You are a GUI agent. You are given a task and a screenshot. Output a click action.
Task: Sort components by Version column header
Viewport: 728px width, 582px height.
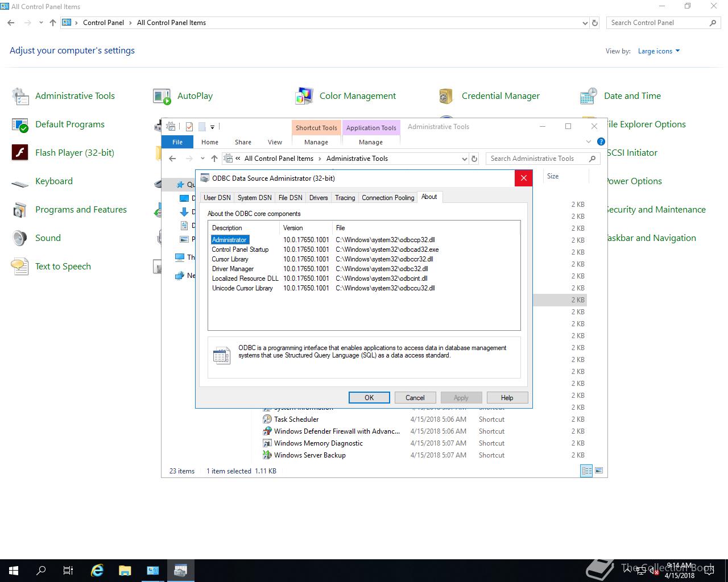click(x=306, y=228)
